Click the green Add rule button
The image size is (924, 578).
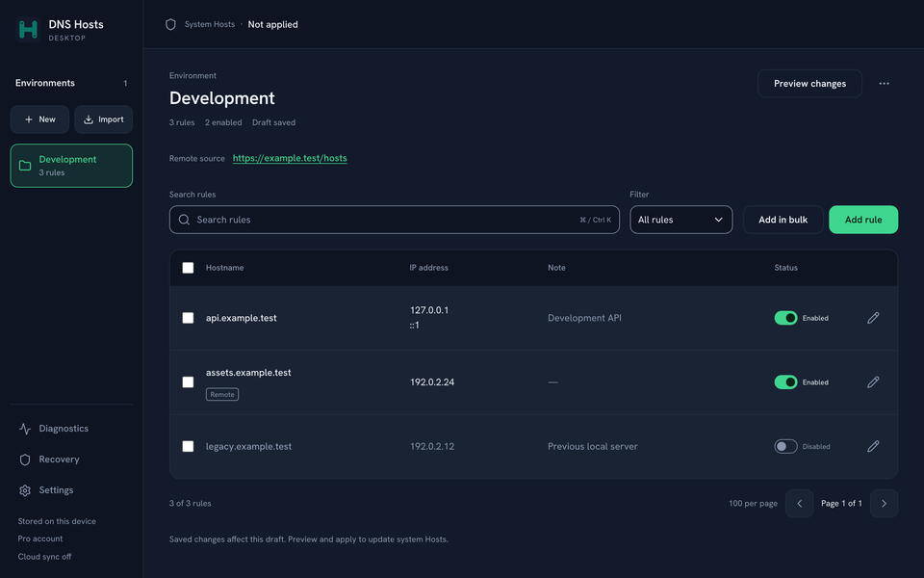click(x=863, y=220)
